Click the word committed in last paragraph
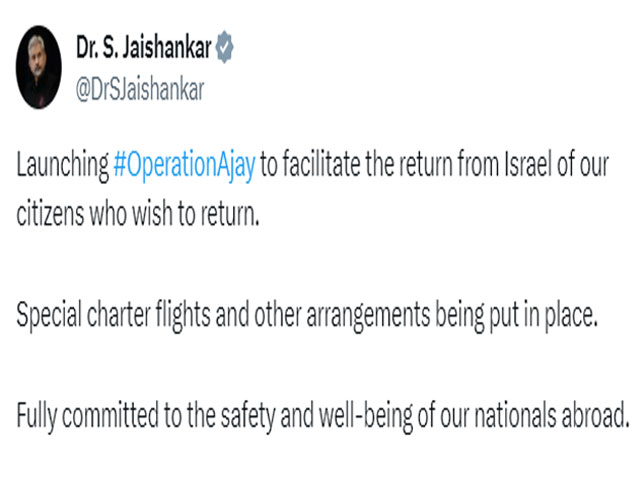Screen dimensions: 640x480 [x=110, y=416]
